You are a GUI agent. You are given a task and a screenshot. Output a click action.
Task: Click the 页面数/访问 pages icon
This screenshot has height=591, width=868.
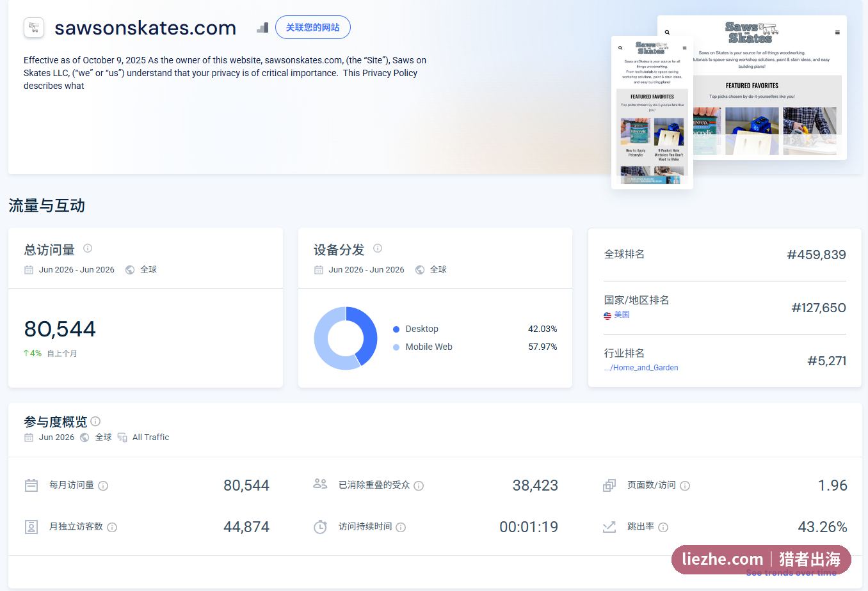[x=609, y=485]
